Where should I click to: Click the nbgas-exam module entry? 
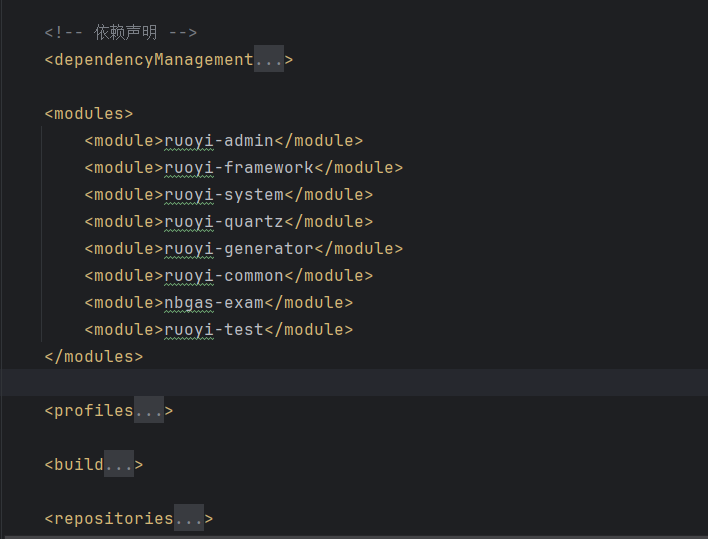[219, 303]
